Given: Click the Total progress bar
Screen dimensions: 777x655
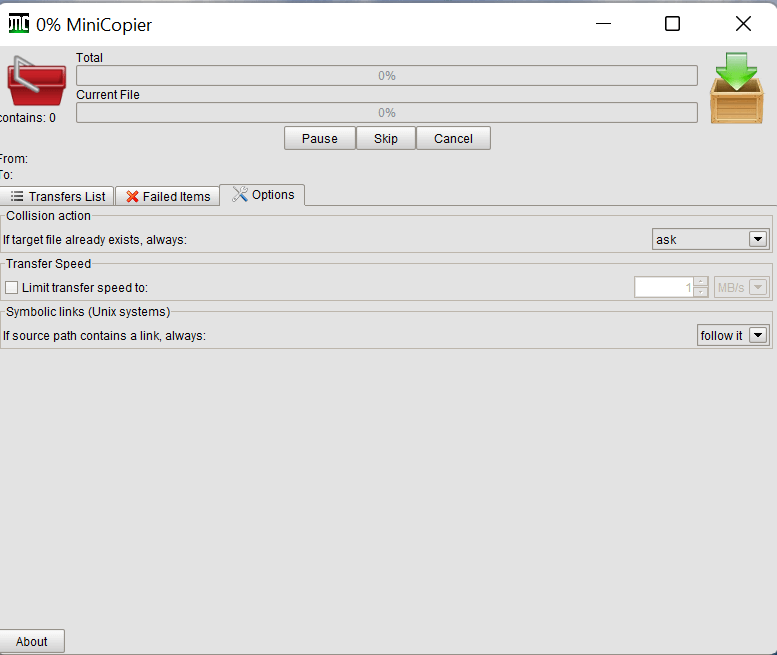Looking at the screenshot, I should click(387, 76).
